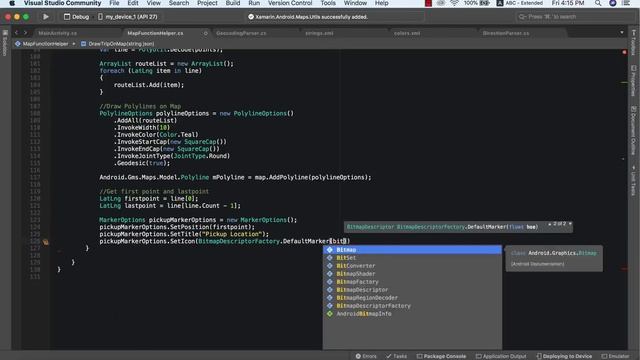Click the "Pickup Location" string literal
Viewport: 640px width, 360px height.
[231, 234]
